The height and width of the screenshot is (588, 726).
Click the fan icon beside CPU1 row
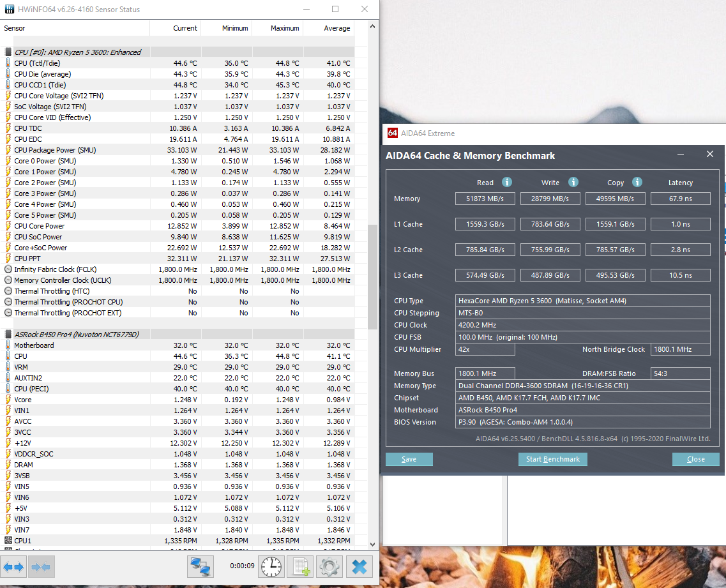8,540
